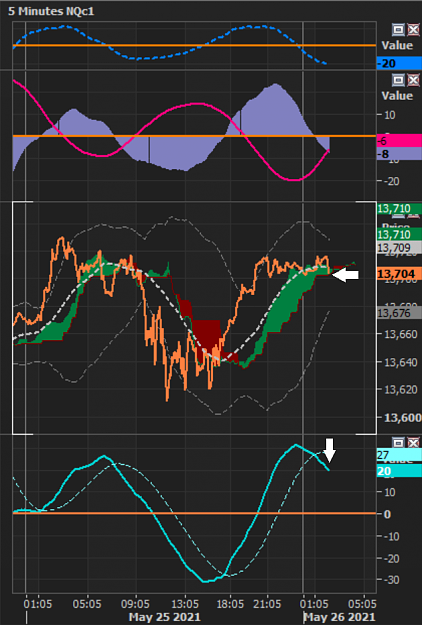Click the top green 13,710 price tag

click(x=399, y=208)
